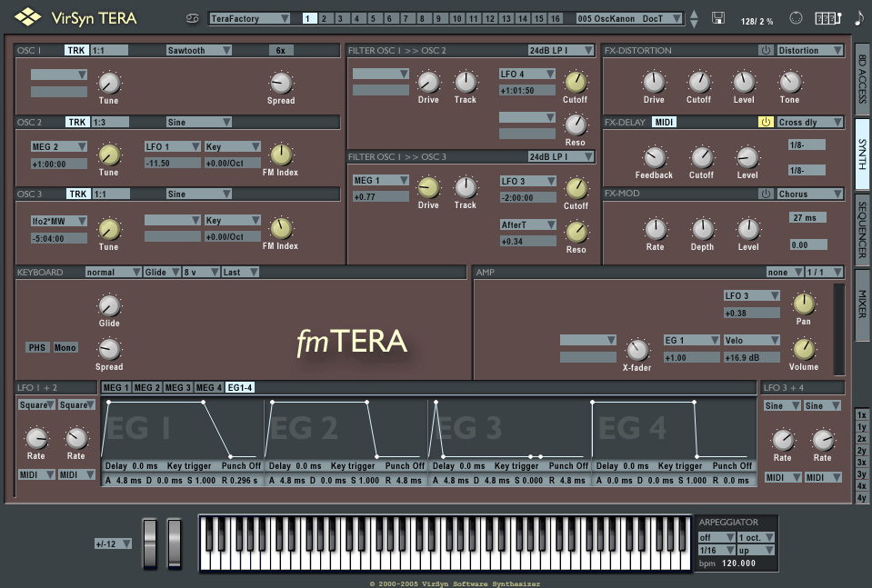Image resolution: width=872 pixels, height=588 pixels.
Task: Toggle the PHS button in Keyboard section
Action: point(37,347)
